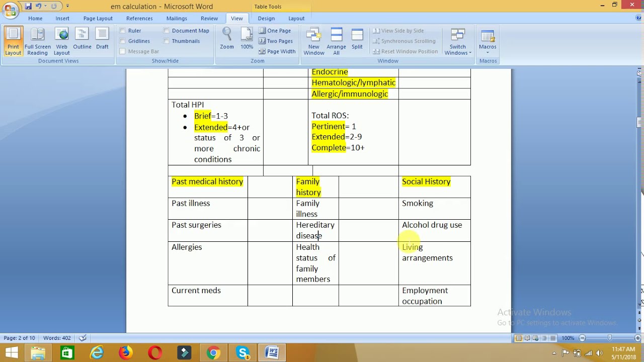This screenshot has height=362, width=644.
Task: Select Print Layout in status bar
Action: pyautogui.click(x=519, y=338)
